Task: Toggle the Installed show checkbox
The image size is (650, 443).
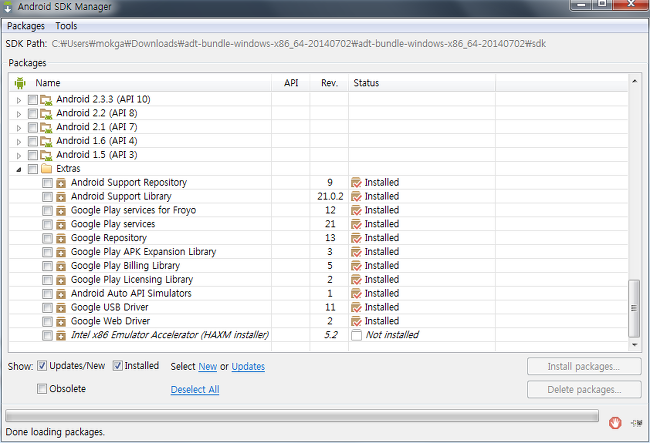Action: click(118, 366)
